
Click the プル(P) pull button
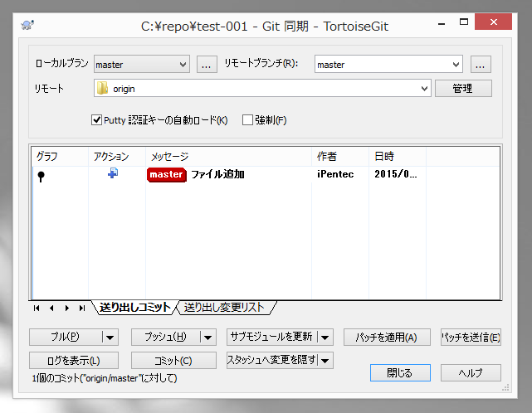click(x=66, y=337)
